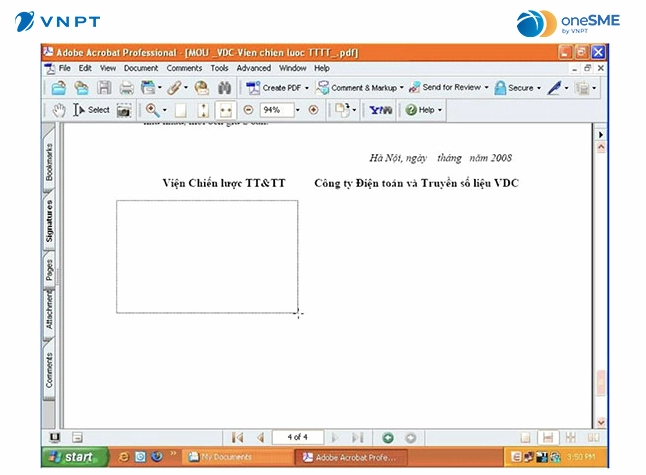Click the print setup toolbar icon
The image size is (646, 475).
click(x=148, y=88)
